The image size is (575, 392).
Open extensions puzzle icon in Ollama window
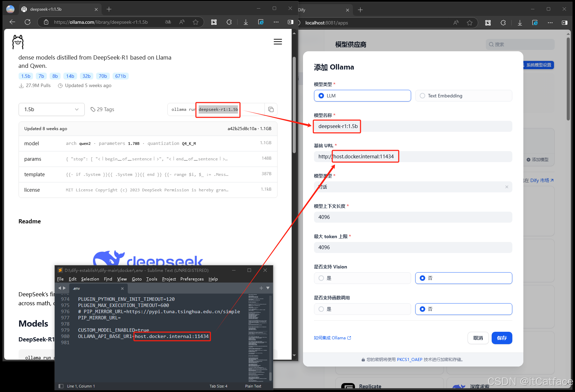click(229, 22)
